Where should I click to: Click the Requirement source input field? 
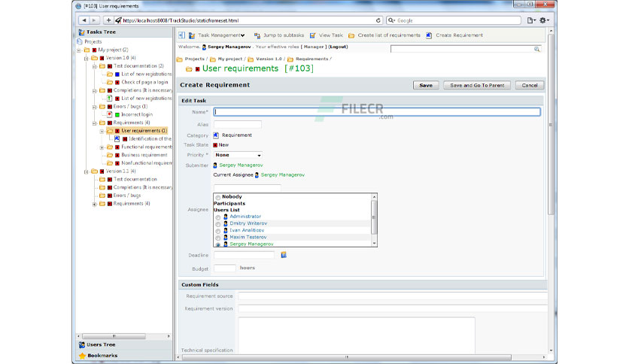coord(393,296)
